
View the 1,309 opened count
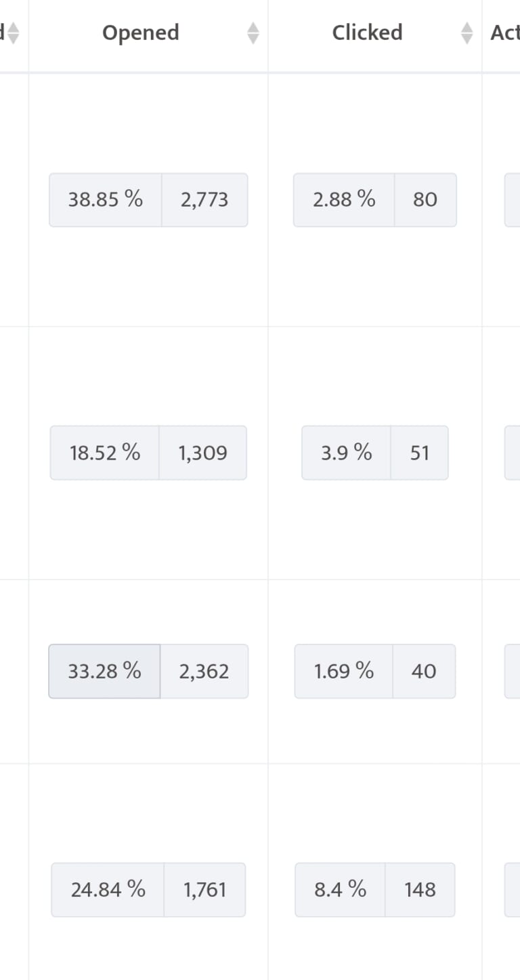tap(202, 453)
